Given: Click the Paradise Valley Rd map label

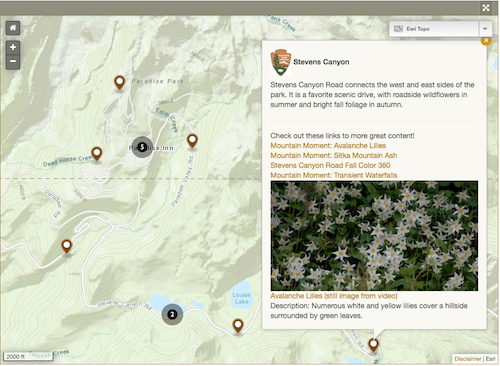Looking at the screenshot, I should (x=182, y=181).
